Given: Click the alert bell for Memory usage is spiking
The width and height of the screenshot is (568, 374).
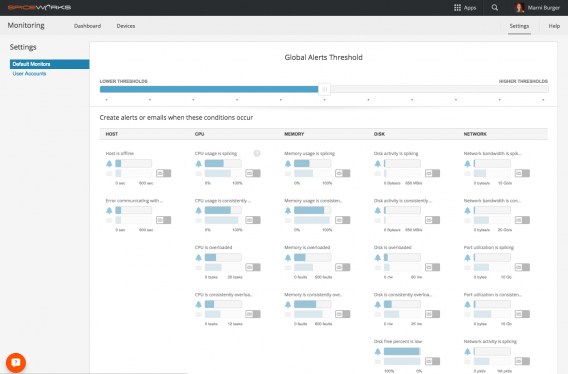Looking at the screenshot, I should click(288, 163).
